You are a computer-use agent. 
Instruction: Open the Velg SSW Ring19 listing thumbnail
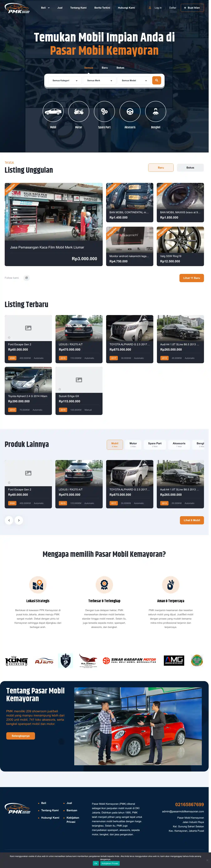point(180,240)
